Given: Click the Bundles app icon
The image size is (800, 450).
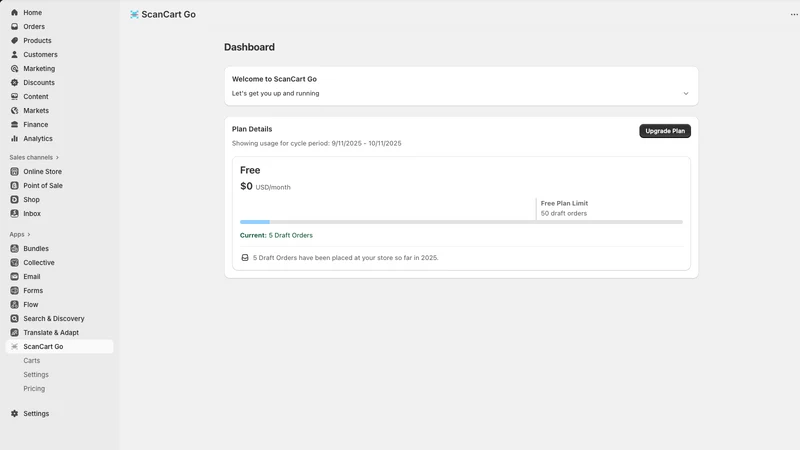Looking at the screenshot, I should pos(14,248).
